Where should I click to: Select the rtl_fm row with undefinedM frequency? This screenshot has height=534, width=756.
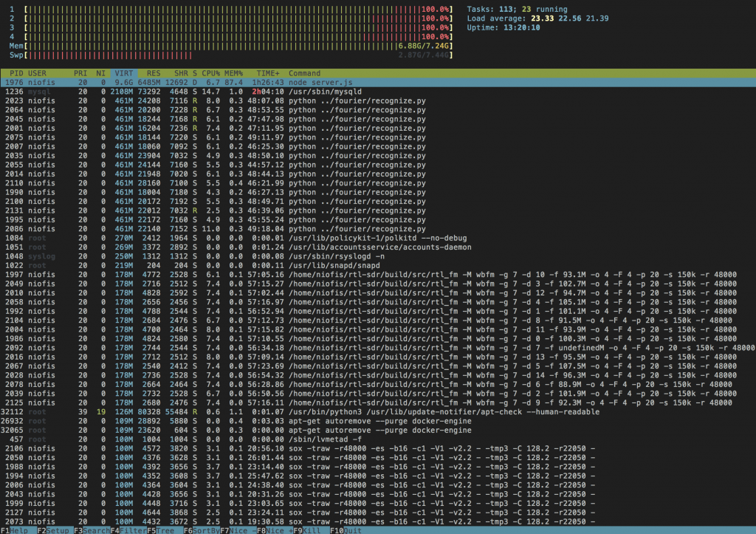(x=378, y=349)
